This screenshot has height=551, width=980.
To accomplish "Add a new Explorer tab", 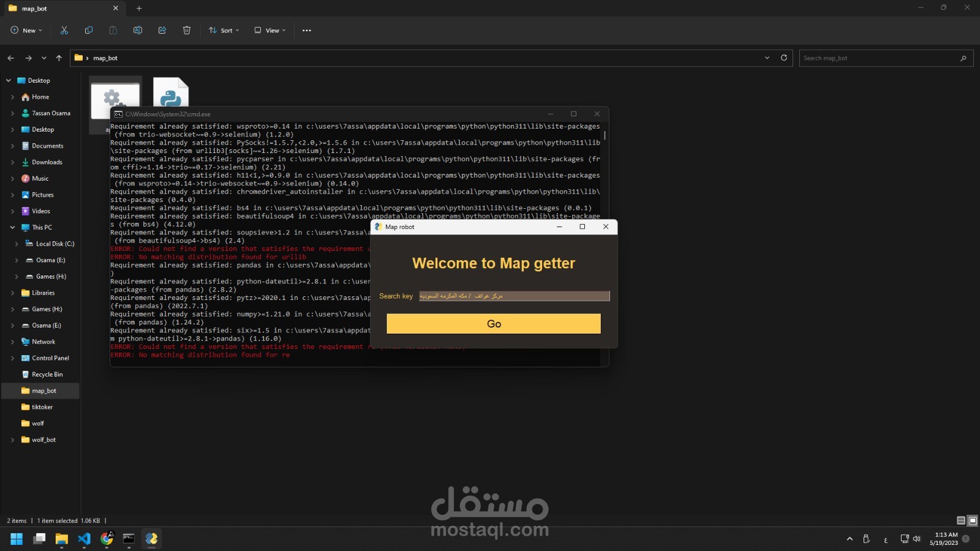I will coord(139,9).
